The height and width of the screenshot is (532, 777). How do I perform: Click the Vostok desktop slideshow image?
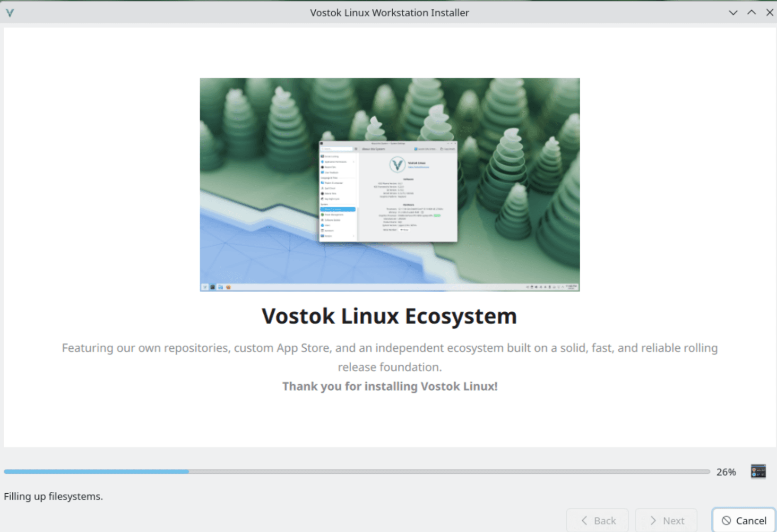pyautogui.click(x=389, y=184)
